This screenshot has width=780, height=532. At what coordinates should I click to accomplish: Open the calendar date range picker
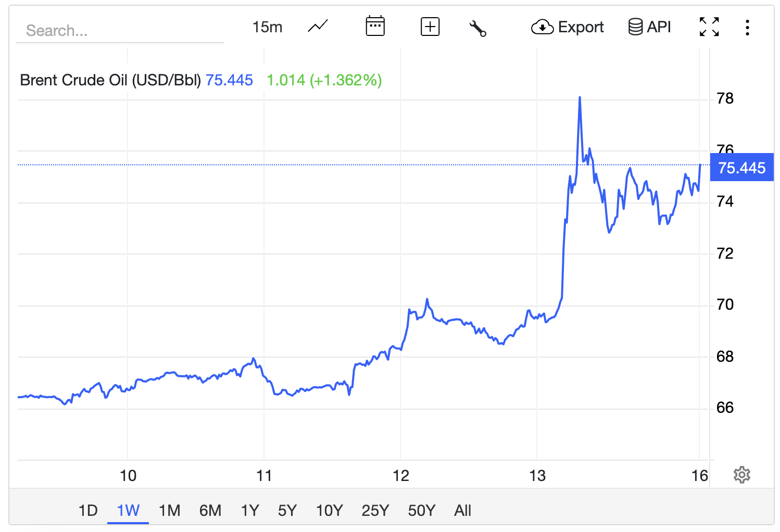point(375,26)
